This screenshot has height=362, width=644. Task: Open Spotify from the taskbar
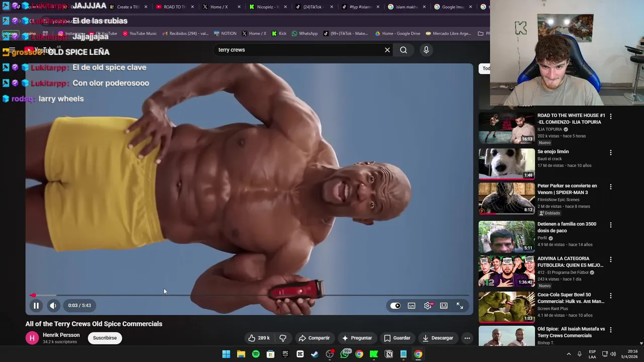[x=256, y=354]
